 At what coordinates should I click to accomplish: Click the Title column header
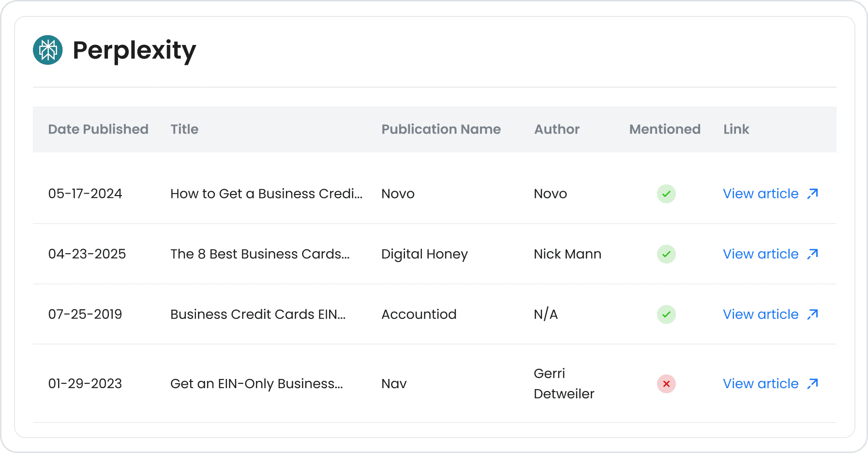[184, 129]
